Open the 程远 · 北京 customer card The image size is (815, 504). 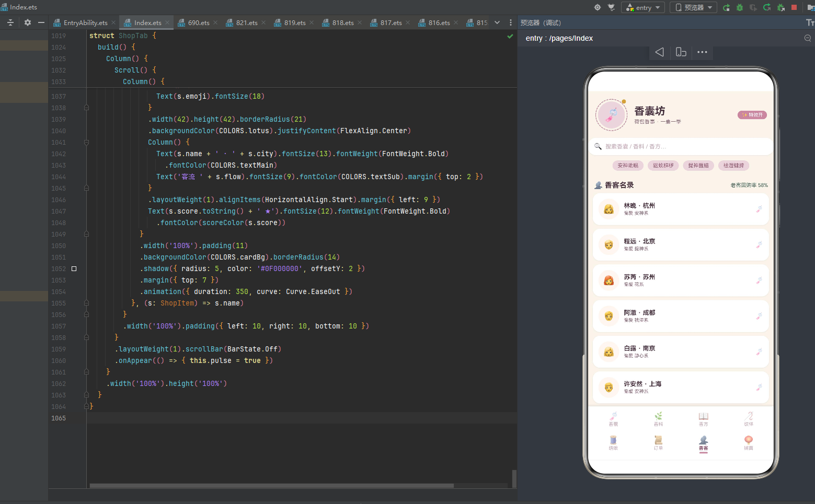681,244
